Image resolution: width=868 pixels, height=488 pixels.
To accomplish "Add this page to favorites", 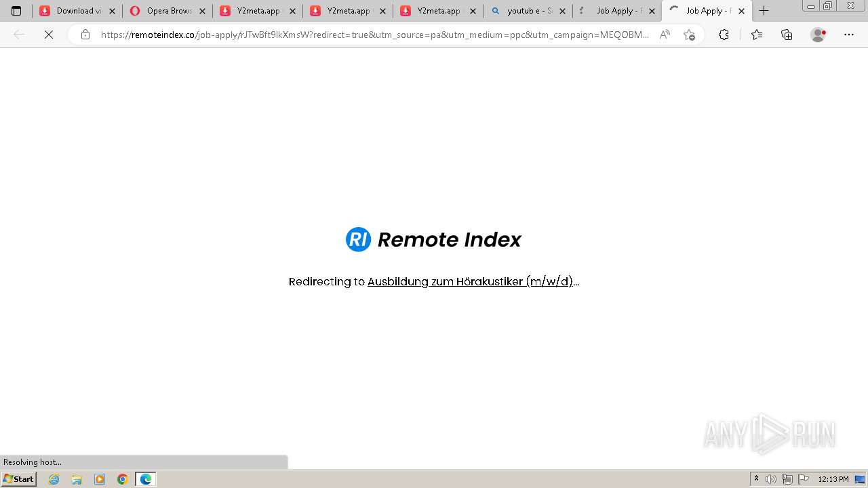I will point(689,35).
